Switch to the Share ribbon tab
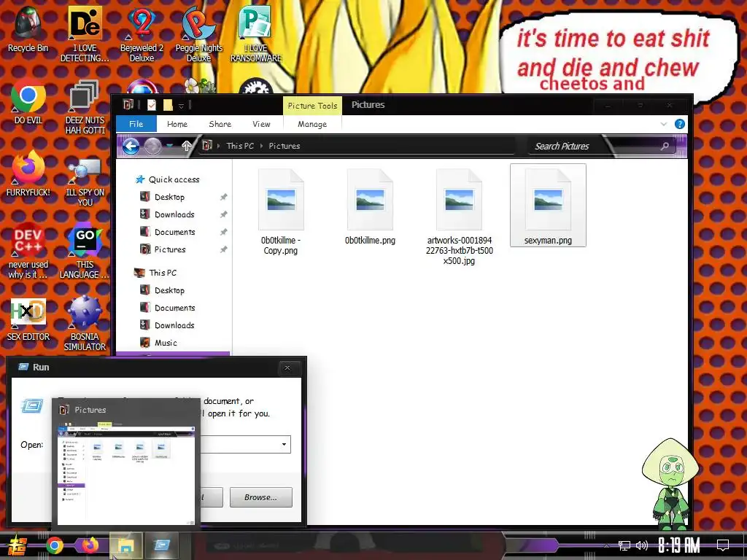Viewport: 747px width, 560px height. click(220, 124)
